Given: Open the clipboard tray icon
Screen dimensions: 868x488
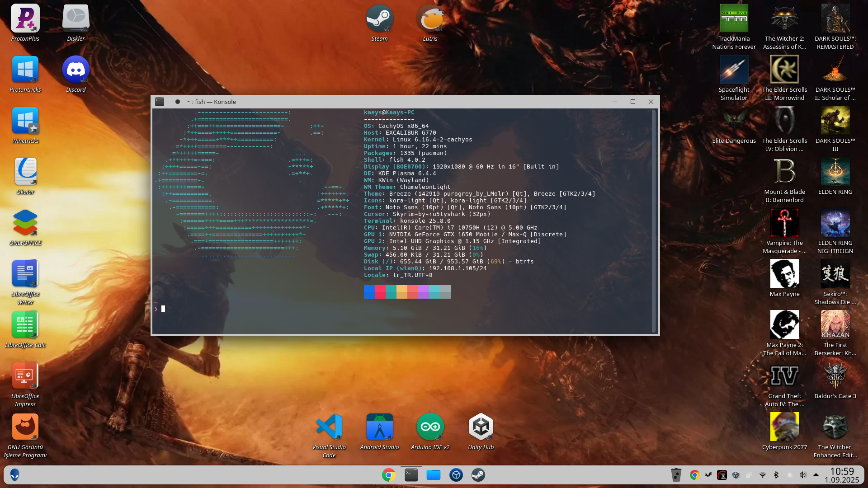Looking at the screenshot, I should coord(749,475).
